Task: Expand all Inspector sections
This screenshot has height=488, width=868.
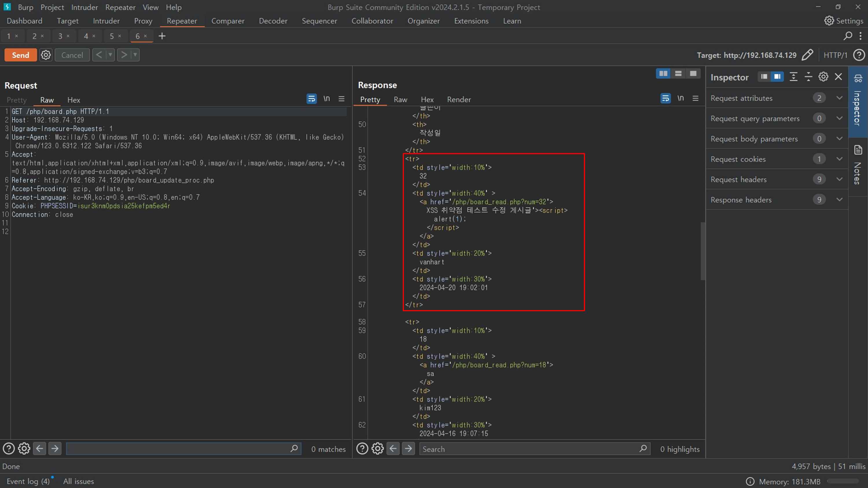Action: tap(794, 77)
